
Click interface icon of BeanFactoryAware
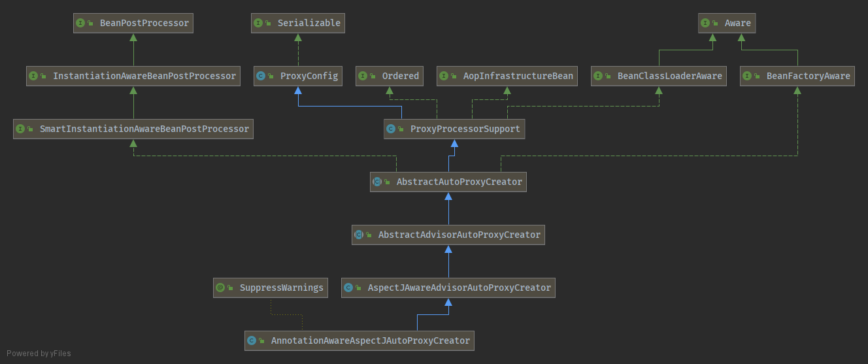click(748, 76)
